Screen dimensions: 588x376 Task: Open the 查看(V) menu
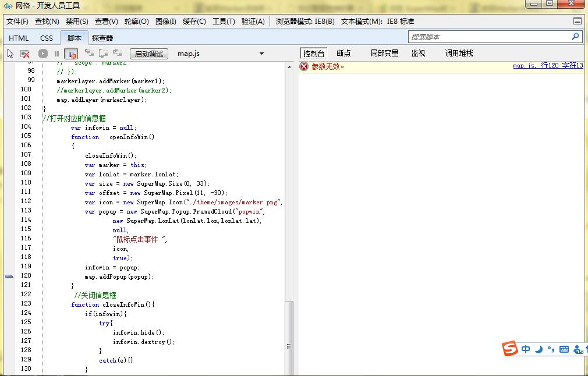pos(106,22)
